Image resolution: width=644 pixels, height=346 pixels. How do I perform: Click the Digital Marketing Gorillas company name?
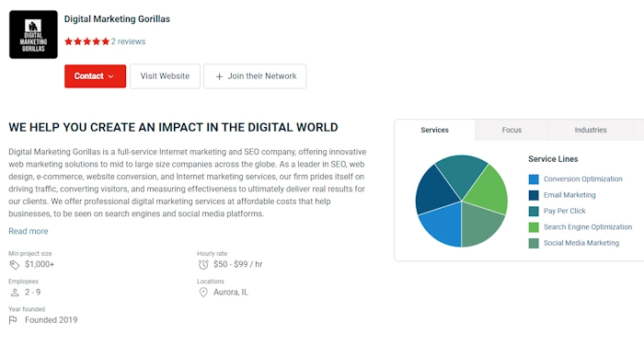point(117,19)
